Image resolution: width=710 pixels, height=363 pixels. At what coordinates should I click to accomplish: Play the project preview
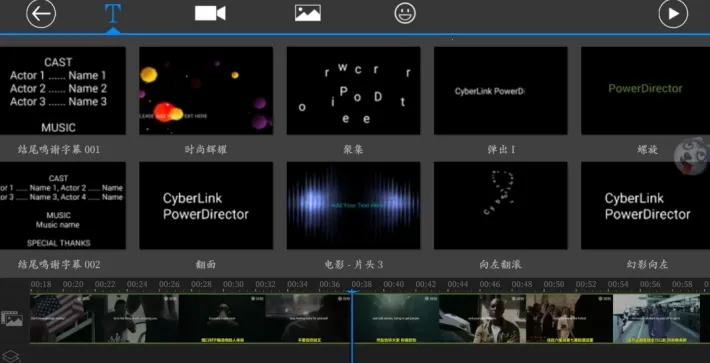tap(673, 14)
